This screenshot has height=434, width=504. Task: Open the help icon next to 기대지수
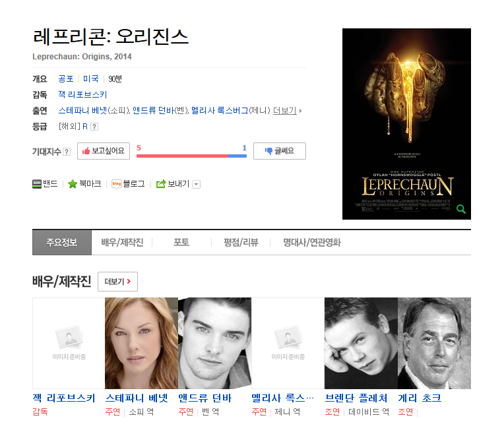pyautogui.click(x=67, y=152)
